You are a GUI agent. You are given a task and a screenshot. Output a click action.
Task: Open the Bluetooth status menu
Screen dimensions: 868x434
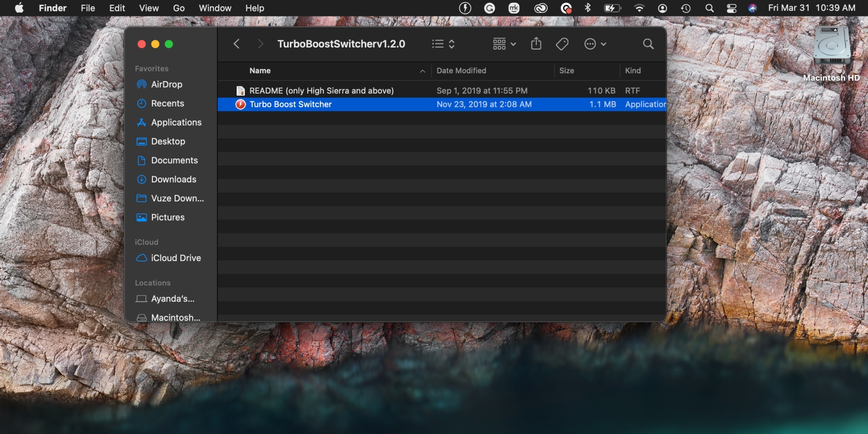[x=587, y=8]
